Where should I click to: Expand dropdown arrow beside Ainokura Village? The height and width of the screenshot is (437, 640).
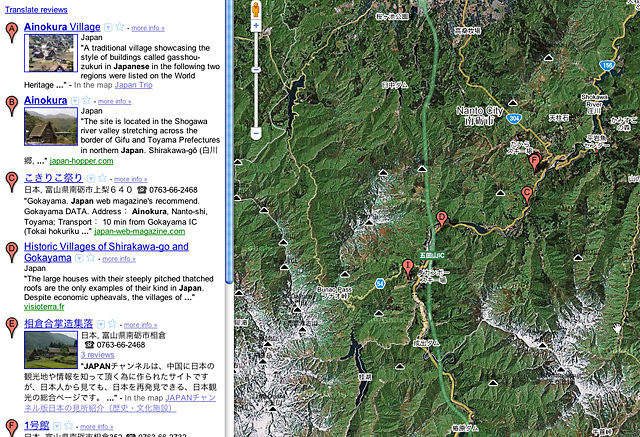pyautogui.click(x=108, y=26)
